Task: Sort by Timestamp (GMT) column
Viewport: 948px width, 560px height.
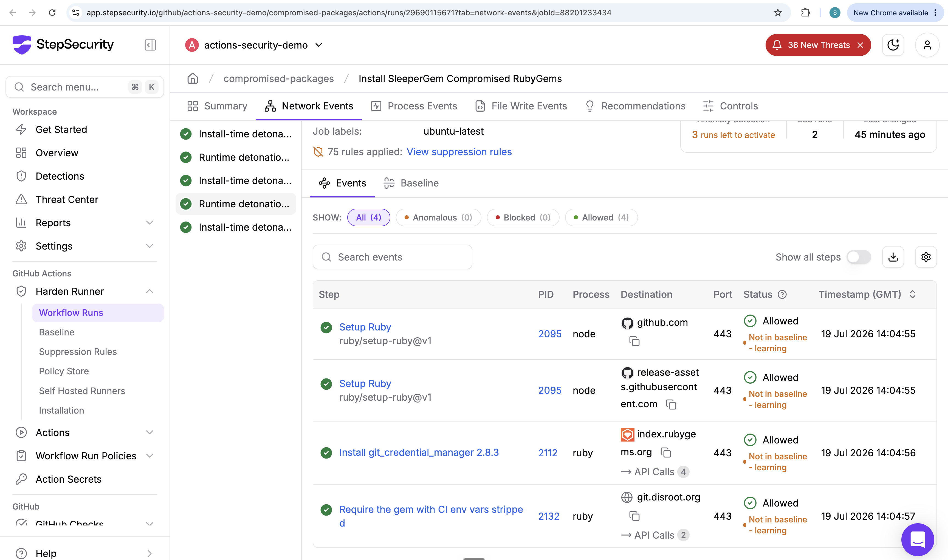Action: click(913, 294)
